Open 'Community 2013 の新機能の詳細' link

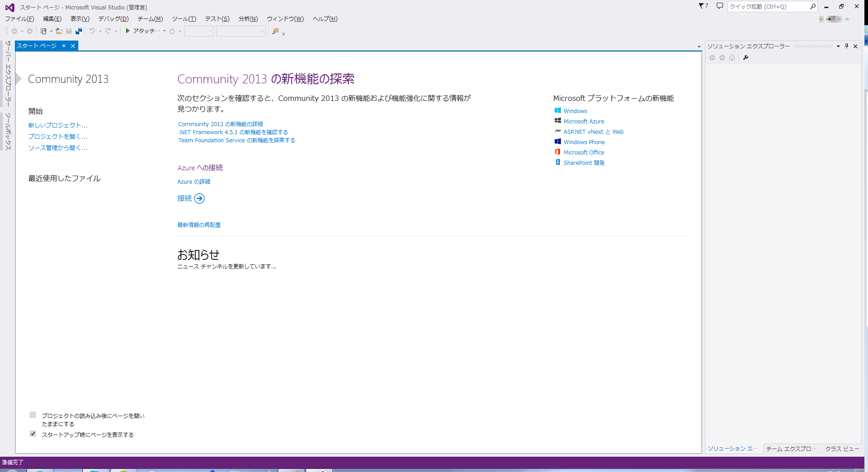pos(221,124)
